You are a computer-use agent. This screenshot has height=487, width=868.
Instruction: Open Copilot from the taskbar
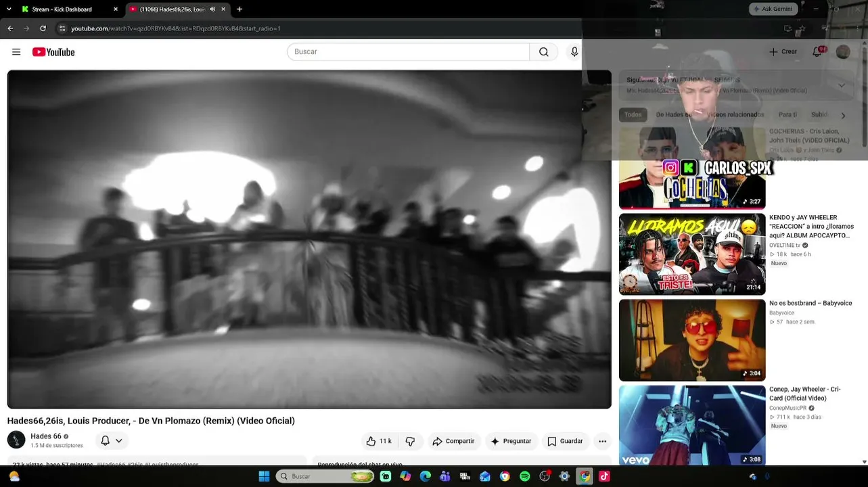(x=405, y=476)
